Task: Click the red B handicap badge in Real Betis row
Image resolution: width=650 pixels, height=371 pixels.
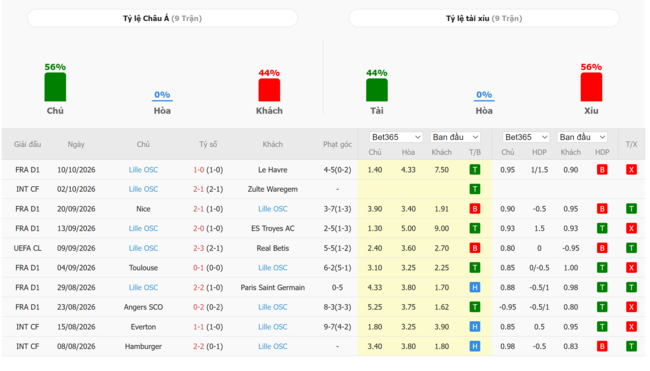Action: [x=602, y=248]
